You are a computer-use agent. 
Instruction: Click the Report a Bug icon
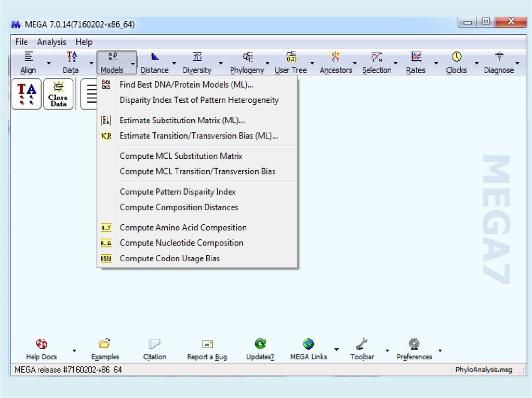(x=207, y=344)
